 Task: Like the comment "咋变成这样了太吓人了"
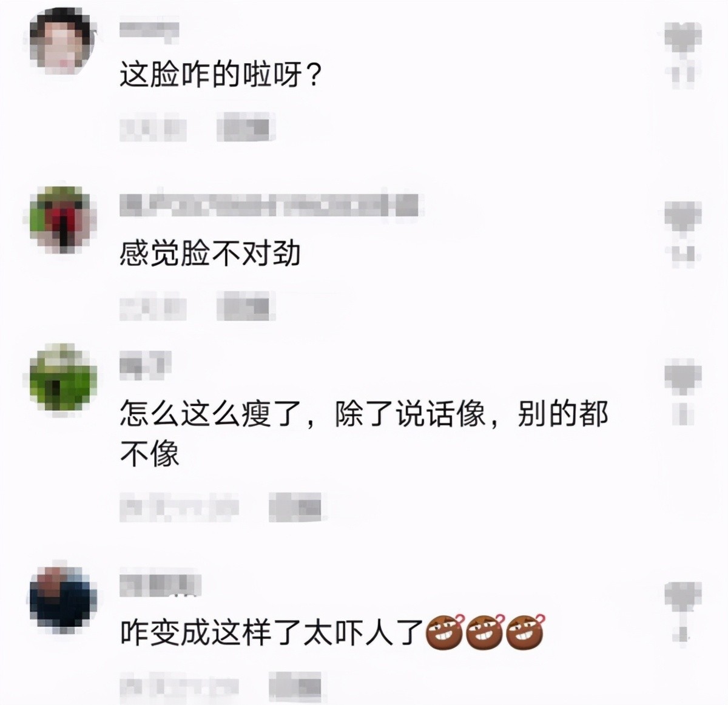(x=682, y=597)
